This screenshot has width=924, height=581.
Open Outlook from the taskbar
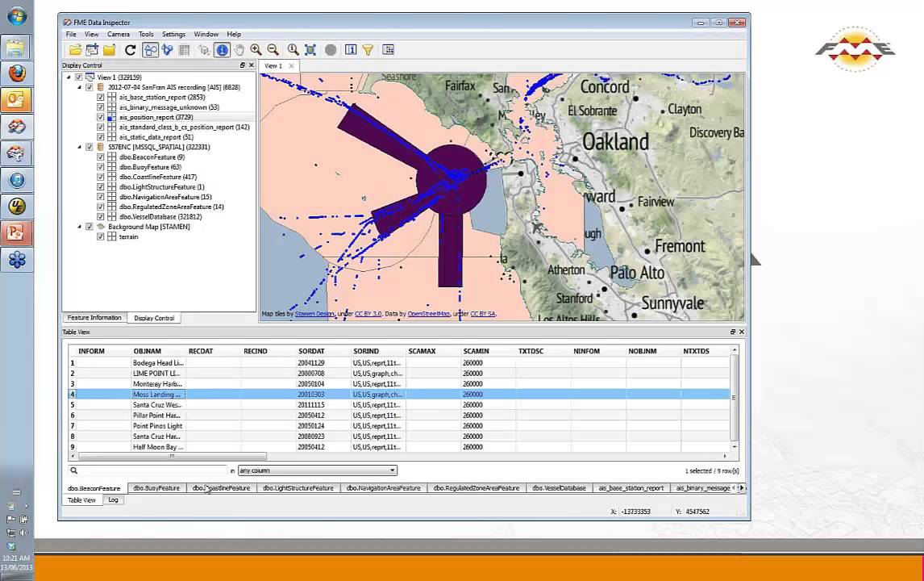pyautogui.click(x=16, y=100)
